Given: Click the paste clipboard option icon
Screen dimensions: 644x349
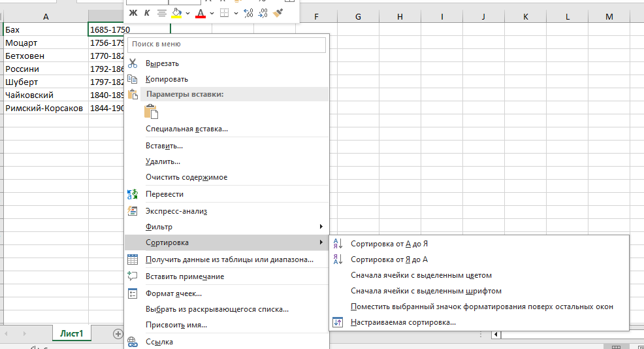Looking at the screenshot, I should 151,112.
